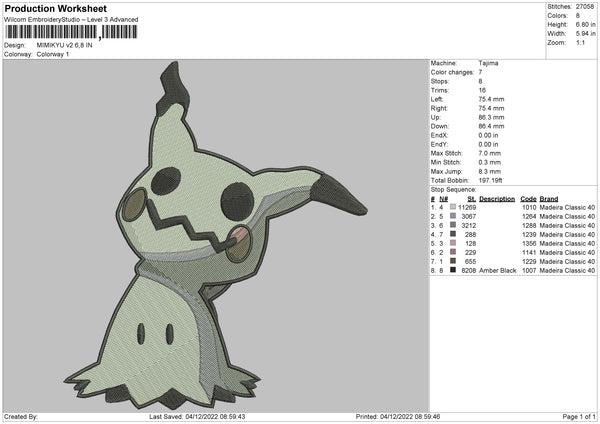Click the Amber Black color swatch
Image resolution: width=600 pixels, height=424 pixels.
coord(453,270)
